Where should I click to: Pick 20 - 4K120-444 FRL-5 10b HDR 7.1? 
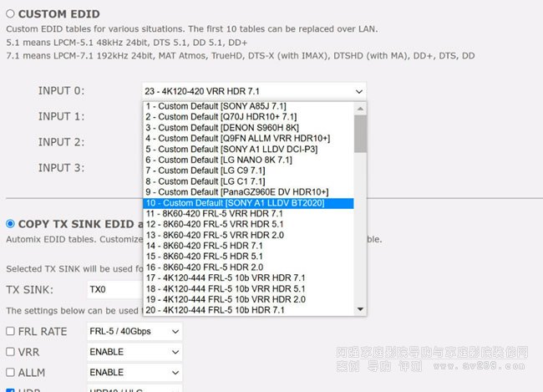click(x=226, y=310)
